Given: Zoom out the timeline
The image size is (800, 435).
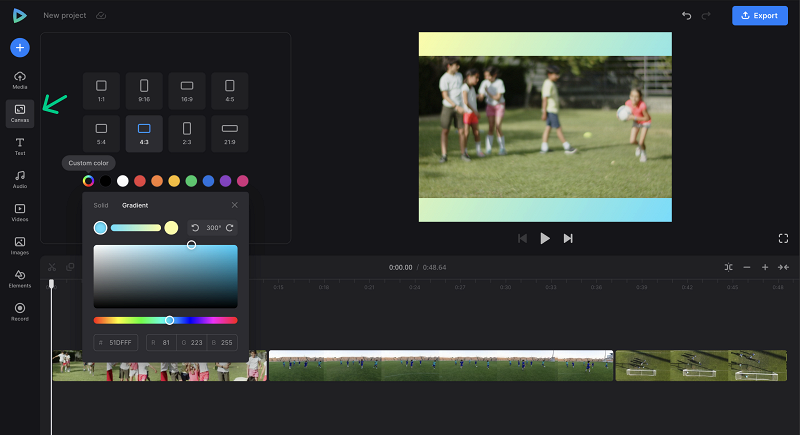Looking at the screenshot, I should [747, 267].
